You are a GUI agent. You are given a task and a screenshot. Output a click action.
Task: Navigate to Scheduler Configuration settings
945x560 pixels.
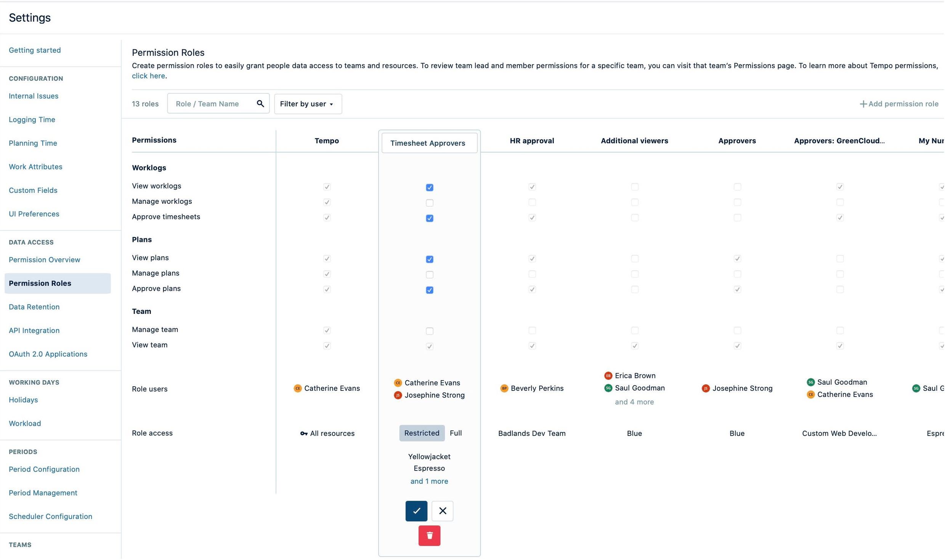[50, 516]
